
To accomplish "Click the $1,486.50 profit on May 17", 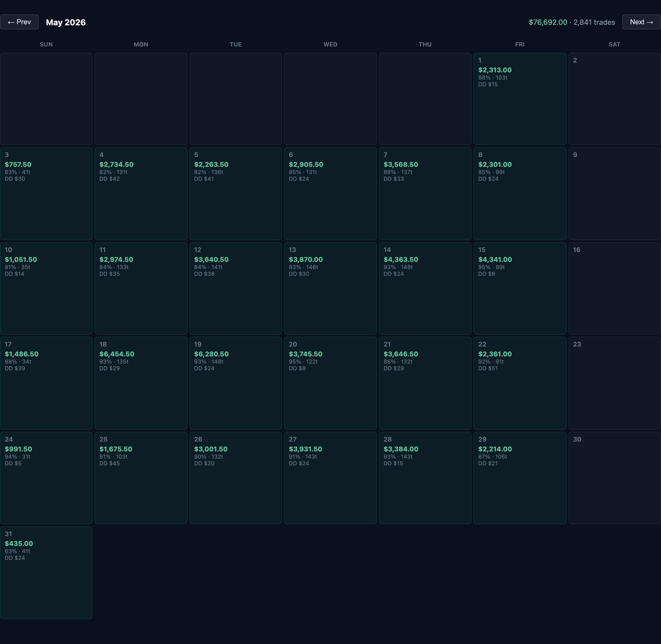I will (21, 354).
